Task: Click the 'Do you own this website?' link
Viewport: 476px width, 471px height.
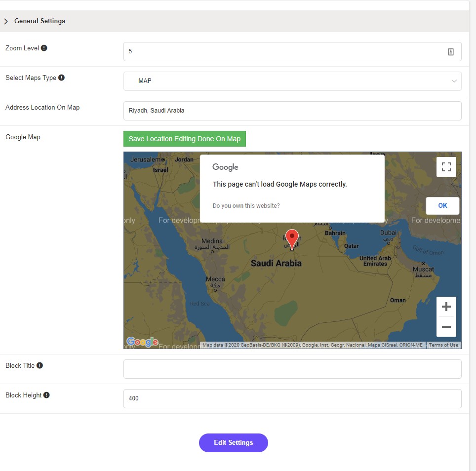Action: tap(246, 206)
